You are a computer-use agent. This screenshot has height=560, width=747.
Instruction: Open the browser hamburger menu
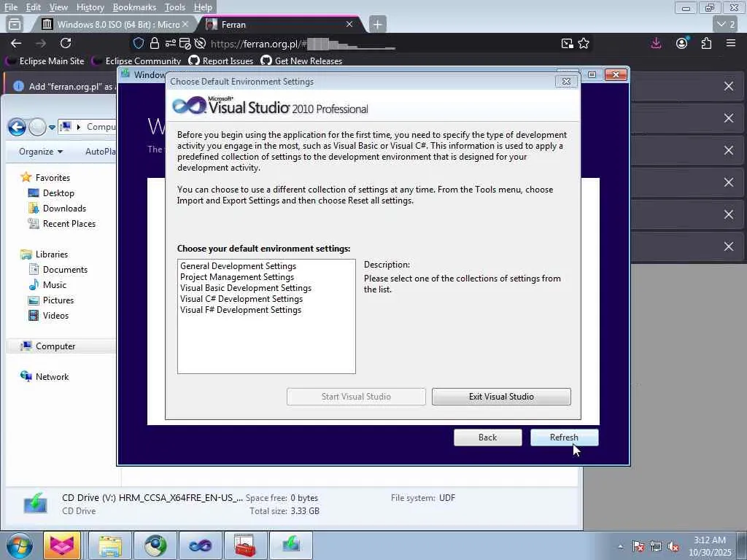pyautogui.click(x=731, y=43)
